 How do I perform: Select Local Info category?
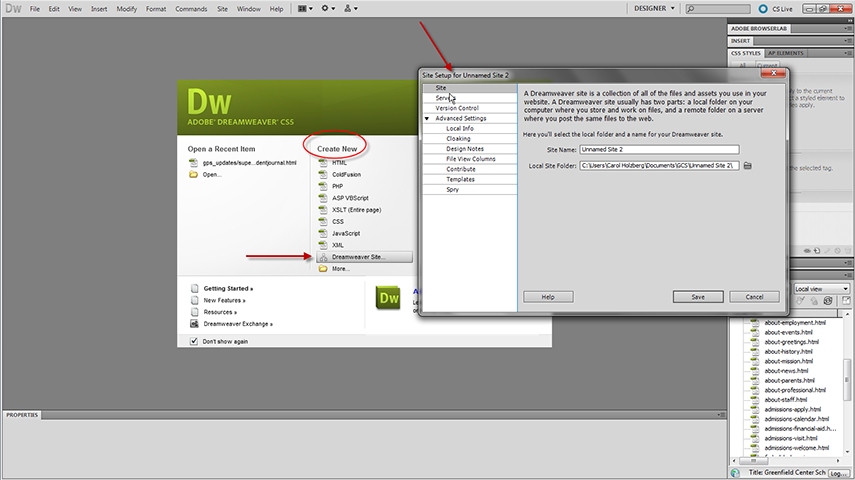tap(470, 129)
